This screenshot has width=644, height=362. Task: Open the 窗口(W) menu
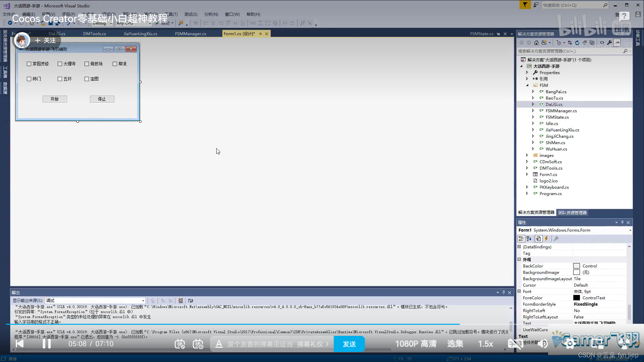tap(232, 14)
